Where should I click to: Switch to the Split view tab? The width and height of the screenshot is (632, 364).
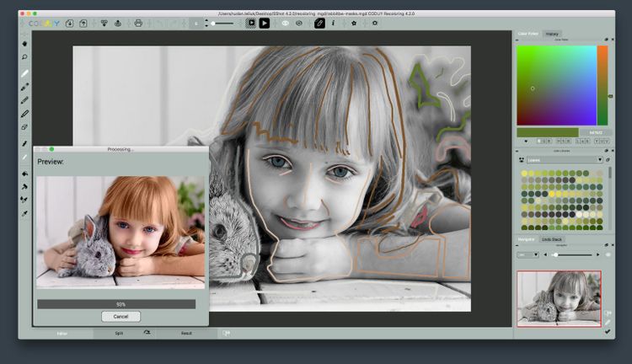click(x=119, y=334)
